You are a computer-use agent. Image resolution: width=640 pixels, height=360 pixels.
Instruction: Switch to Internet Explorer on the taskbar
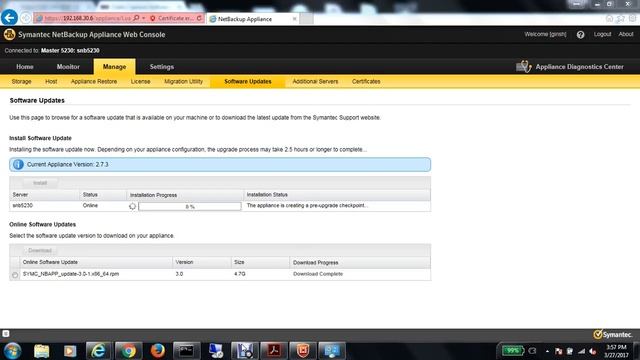98,351
